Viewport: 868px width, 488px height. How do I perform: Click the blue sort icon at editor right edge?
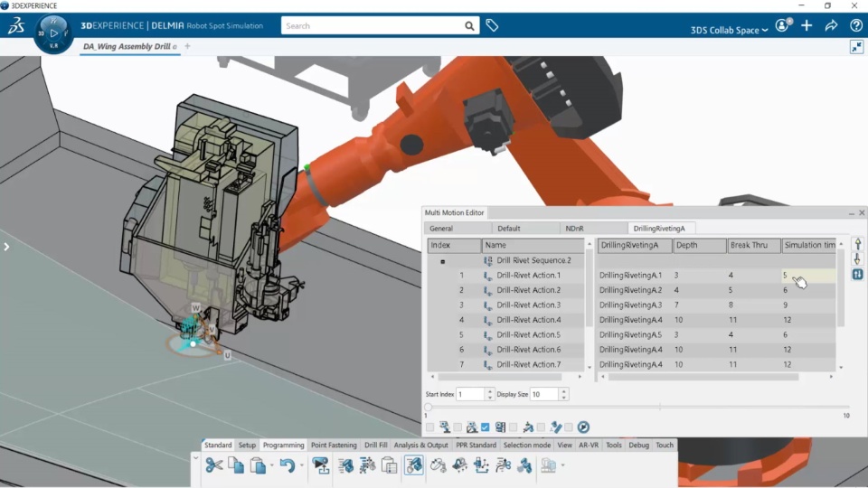tap(857, 275)
